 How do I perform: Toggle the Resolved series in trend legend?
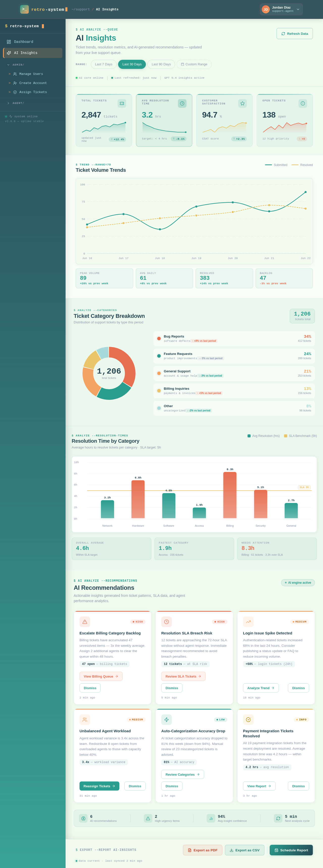[x=302, y=165]
